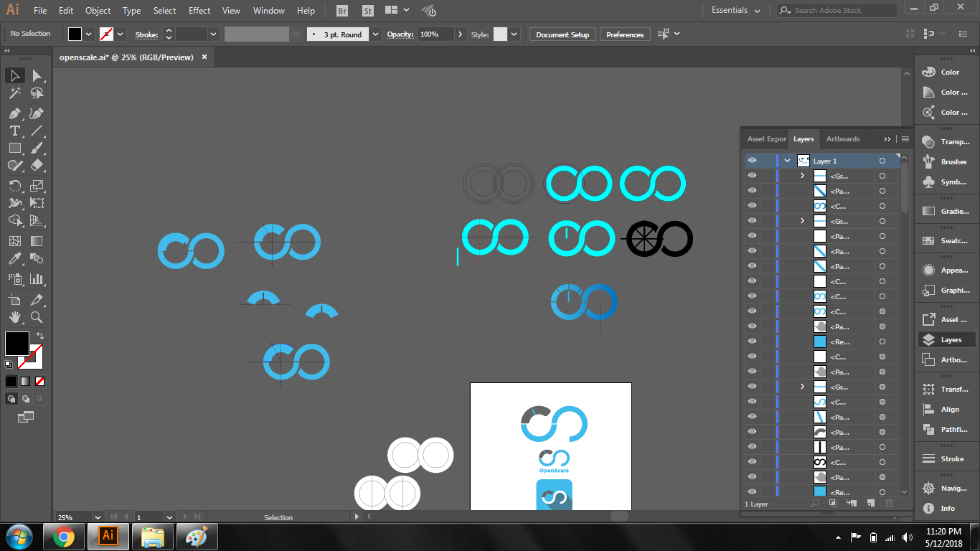Select the Eraser tool
Image resolution: width=980 pixels, height=551 pixels.
(37, 165)
